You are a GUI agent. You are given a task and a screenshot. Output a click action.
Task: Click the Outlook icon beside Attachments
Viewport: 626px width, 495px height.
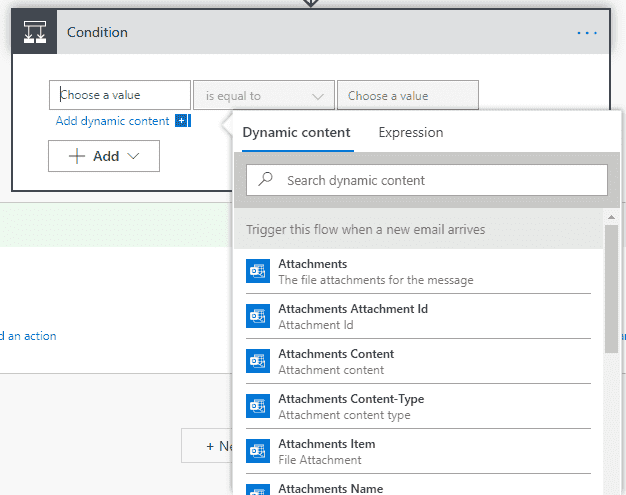tap(258, 271)
